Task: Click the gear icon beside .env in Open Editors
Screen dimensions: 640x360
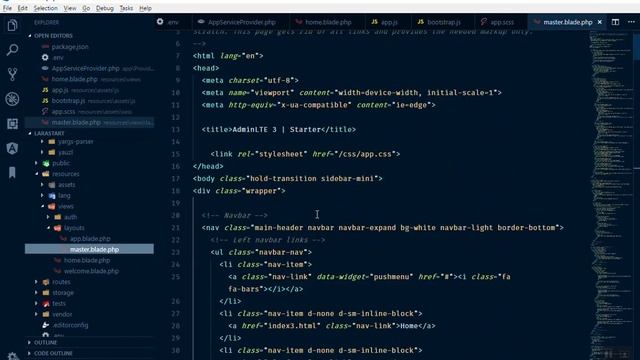Action: [x=45, y=58]
